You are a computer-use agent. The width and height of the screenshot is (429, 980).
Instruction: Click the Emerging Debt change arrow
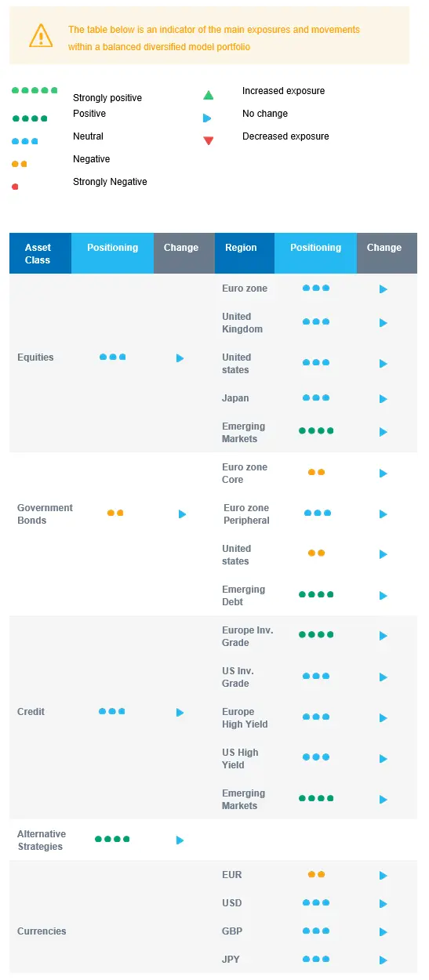point(384,596)
